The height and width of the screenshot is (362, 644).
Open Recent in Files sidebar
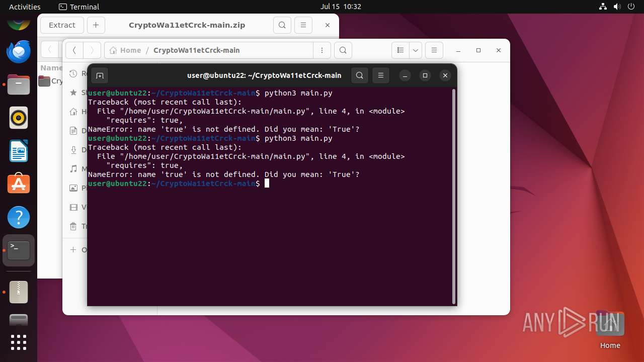[x=77, y=74]
